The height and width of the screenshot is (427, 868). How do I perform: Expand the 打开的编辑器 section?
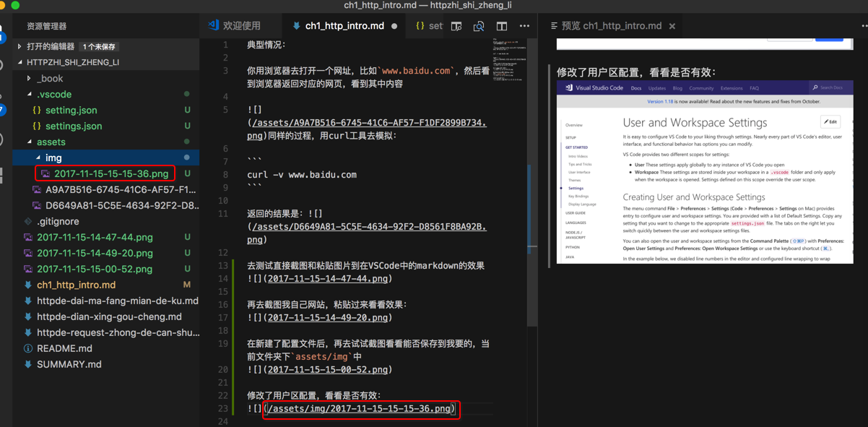(51, 46)
